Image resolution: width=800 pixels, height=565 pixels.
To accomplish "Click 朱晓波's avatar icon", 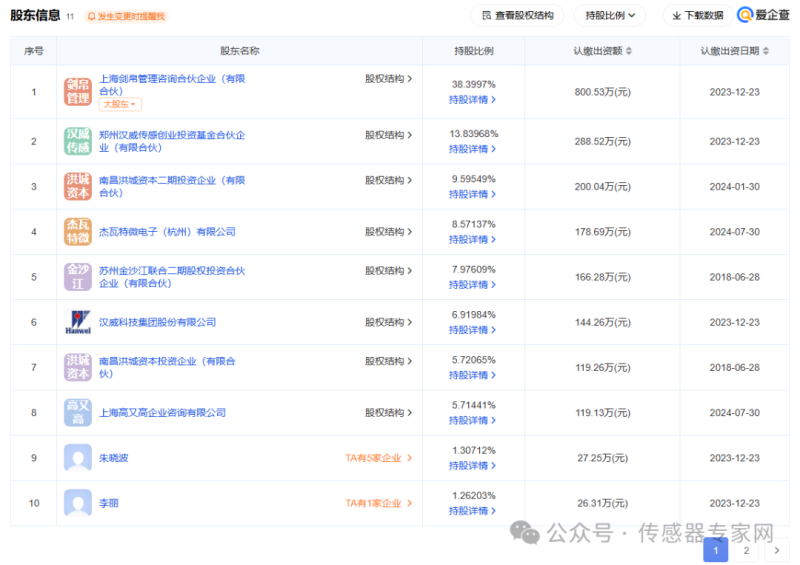I will (x=78, y=458).
